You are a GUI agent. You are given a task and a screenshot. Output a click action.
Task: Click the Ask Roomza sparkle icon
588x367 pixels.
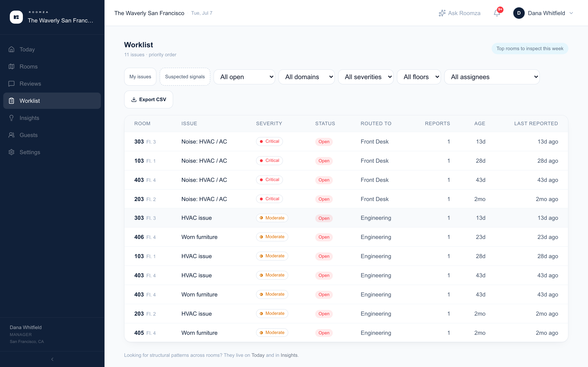442,13
